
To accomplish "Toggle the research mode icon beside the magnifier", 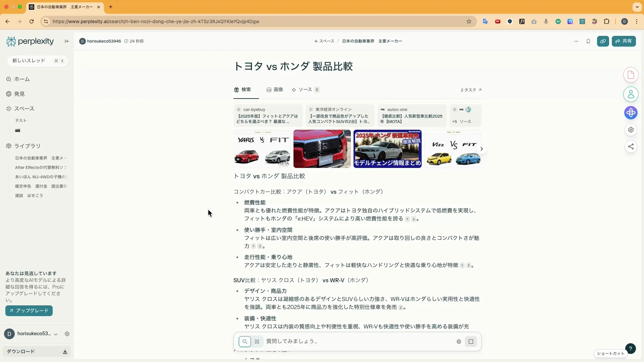I will click(257, 342).
